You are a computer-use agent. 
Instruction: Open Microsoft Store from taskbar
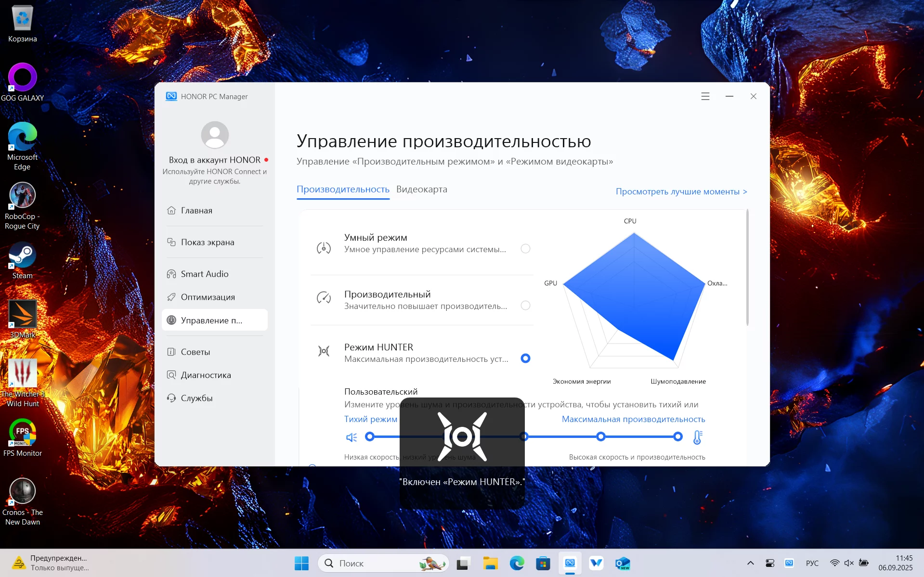543,563
